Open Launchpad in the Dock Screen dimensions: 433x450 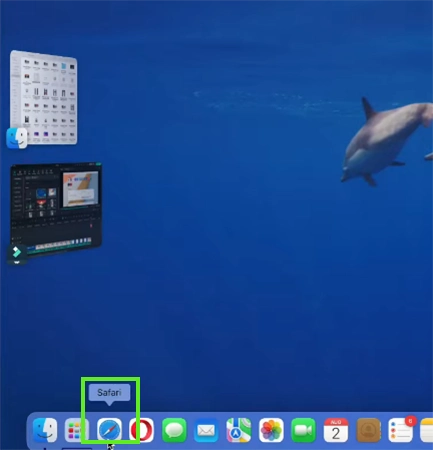(77, 430)
